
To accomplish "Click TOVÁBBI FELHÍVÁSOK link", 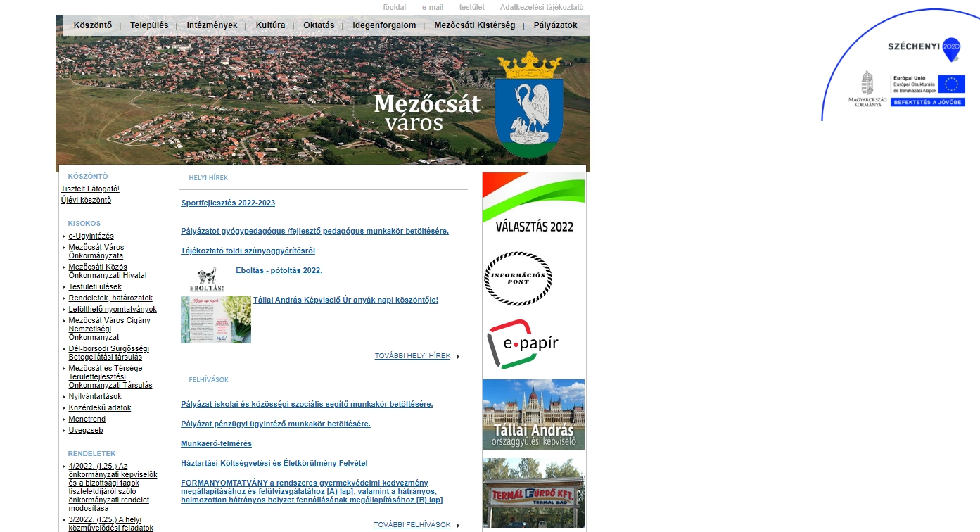I will 412,525.
